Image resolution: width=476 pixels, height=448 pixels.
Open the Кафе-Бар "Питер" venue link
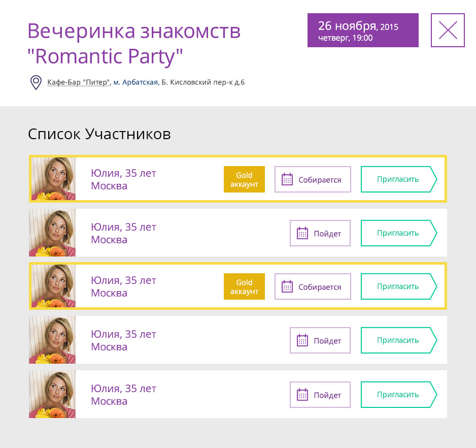point(79,82)
